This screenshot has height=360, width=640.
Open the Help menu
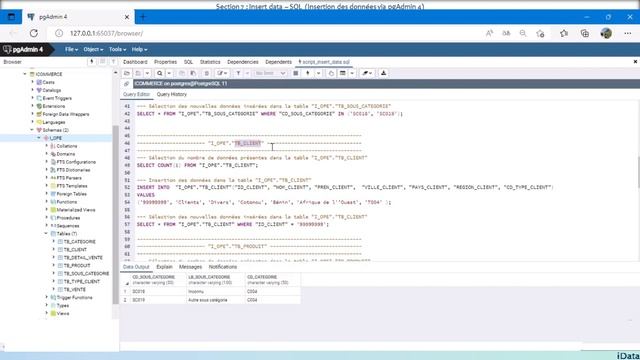pos(139,49)
